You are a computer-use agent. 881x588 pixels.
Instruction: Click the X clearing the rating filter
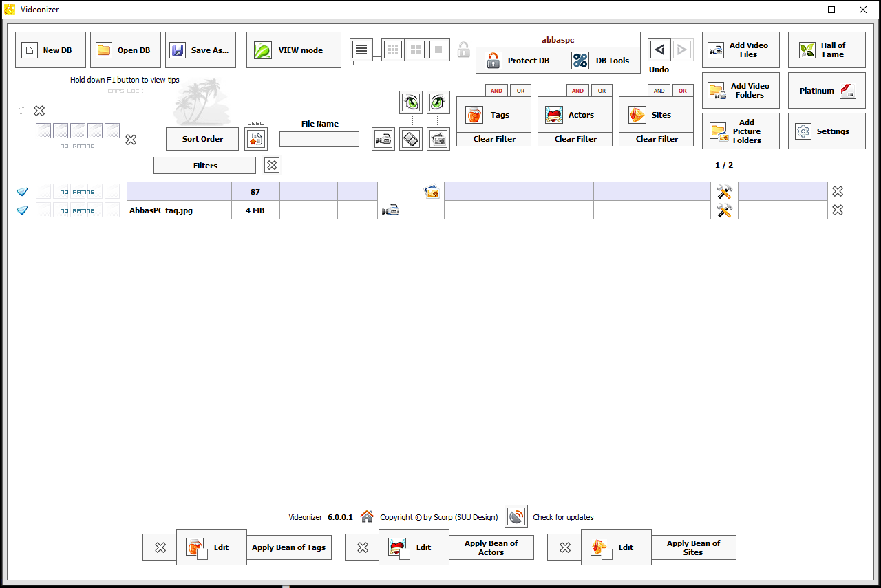tap(131, 140)
